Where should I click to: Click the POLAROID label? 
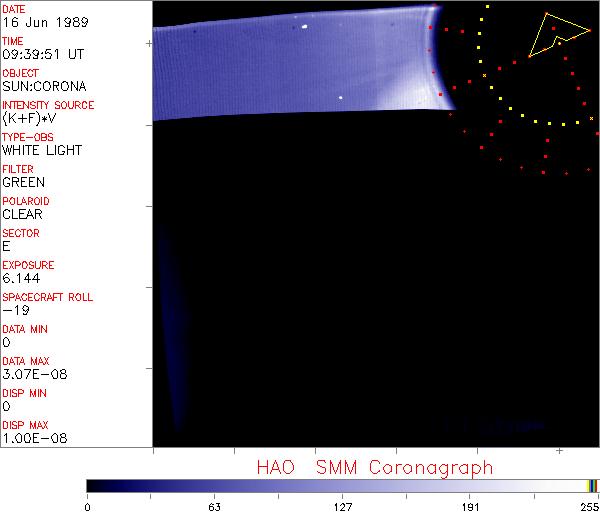26,201
